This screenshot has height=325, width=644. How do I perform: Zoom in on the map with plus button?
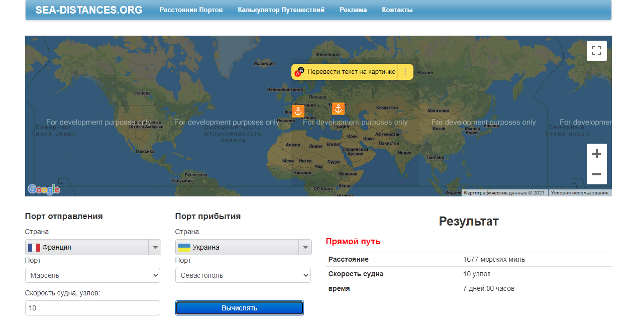click(596, 154)
